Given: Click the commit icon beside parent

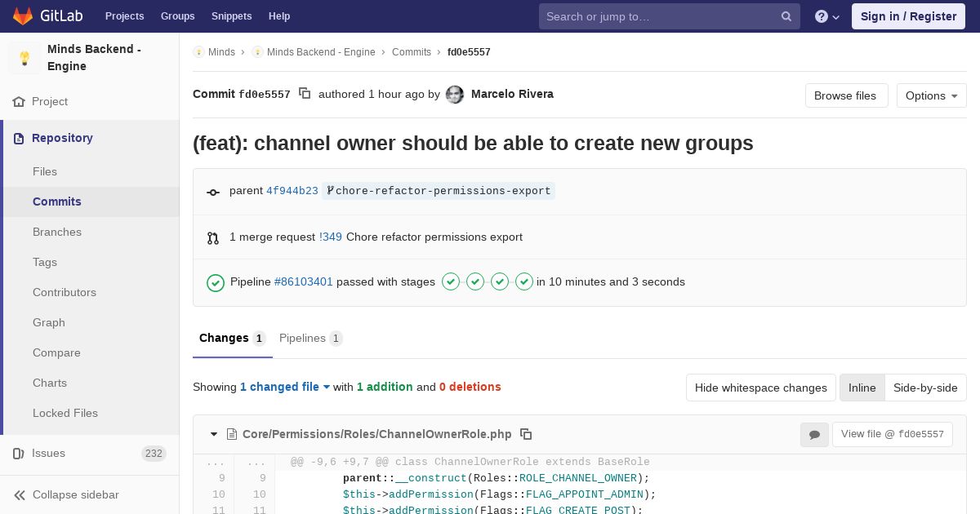Looking at the screenshot, I should pyautogui.click(x=213, y=193).
